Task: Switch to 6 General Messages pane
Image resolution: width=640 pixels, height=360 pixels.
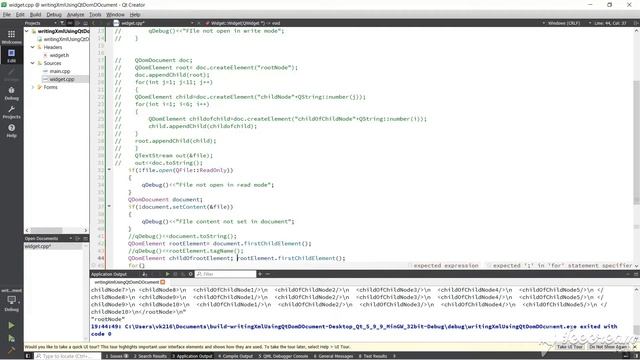Action: pos(333,356)
